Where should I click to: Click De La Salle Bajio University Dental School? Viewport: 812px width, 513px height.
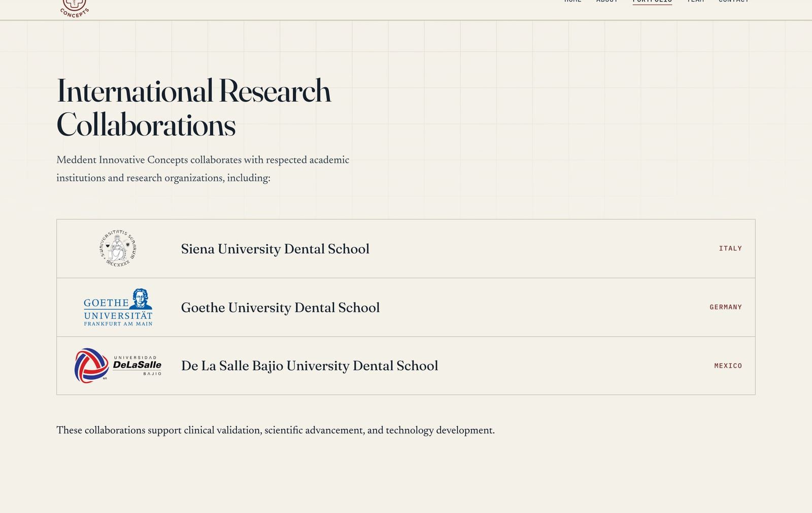coord(310,366)
